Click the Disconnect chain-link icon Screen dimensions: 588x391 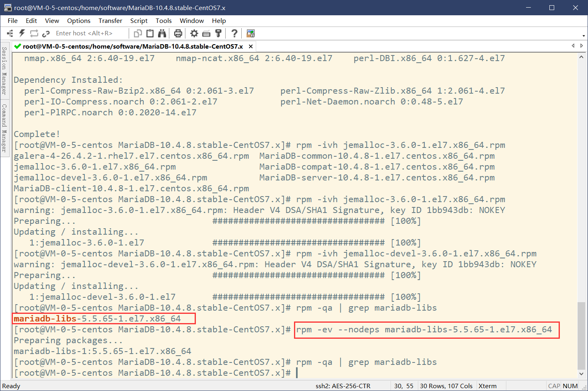click(x=46, y=33)
